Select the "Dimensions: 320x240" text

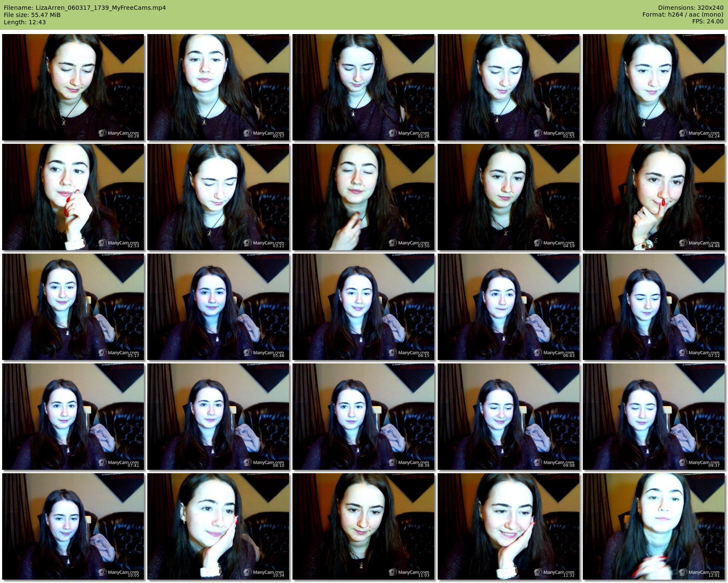tap(691, 8)
